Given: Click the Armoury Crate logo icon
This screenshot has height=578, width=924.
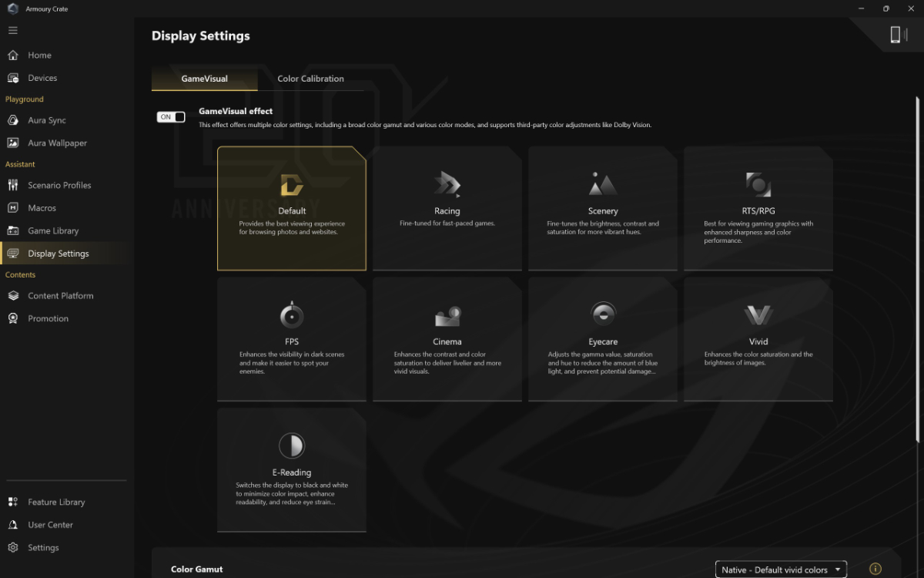Looking at the screenshot, I should pos(12,8).
